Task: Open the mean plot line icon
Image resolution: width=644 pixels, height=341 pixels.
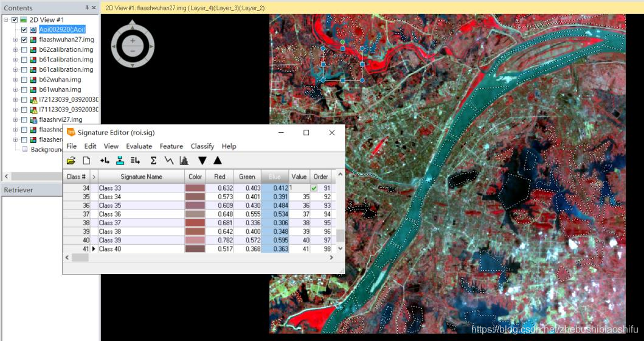Action: point(169,161)
